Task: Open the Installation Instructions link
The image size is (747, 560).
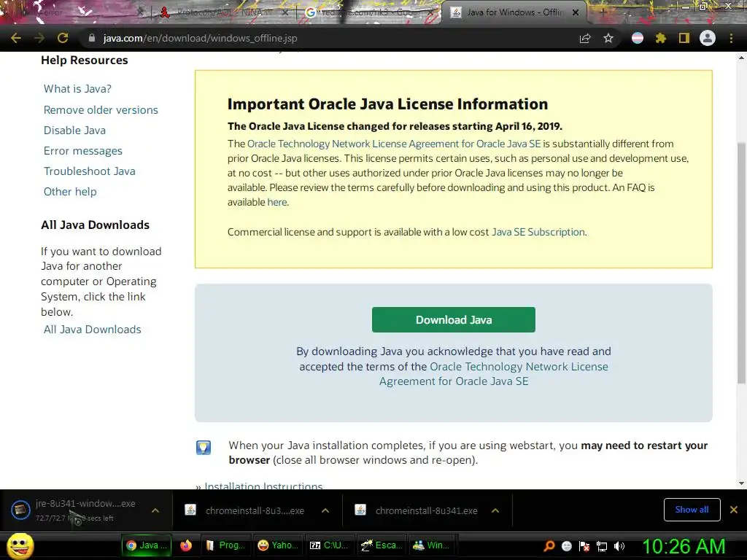Action: pyautogui.click(x=263, y=485)
